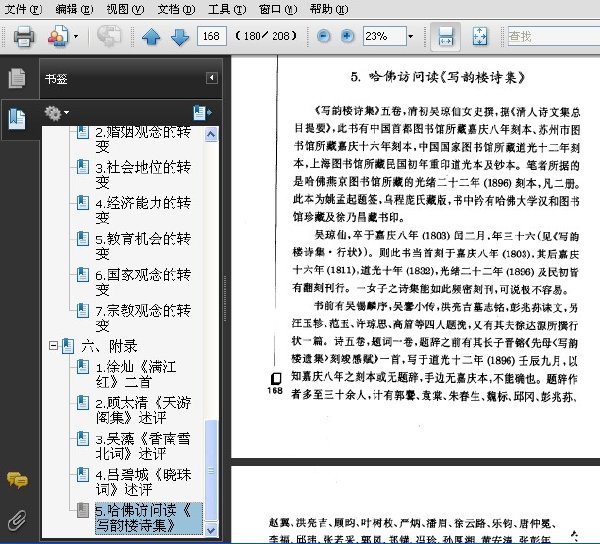Toggle the Bookmarks panel icon in sidebar

click(17, 119)
